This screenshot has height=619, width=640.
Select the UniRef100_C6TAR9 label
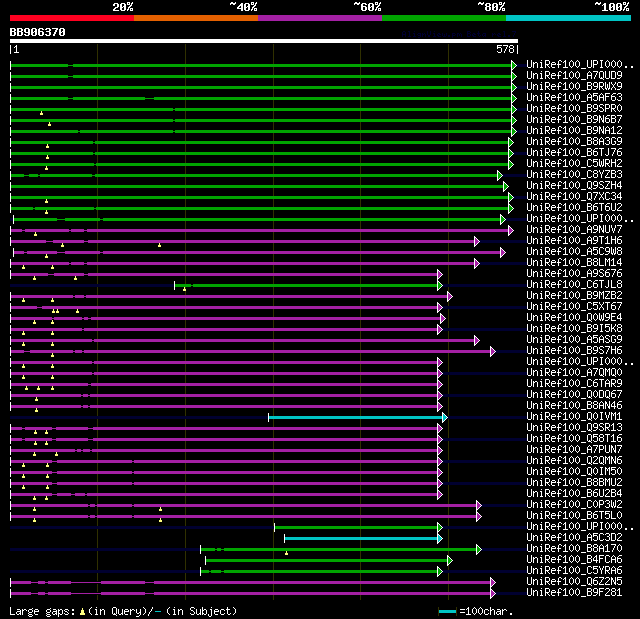coord(574,384)
